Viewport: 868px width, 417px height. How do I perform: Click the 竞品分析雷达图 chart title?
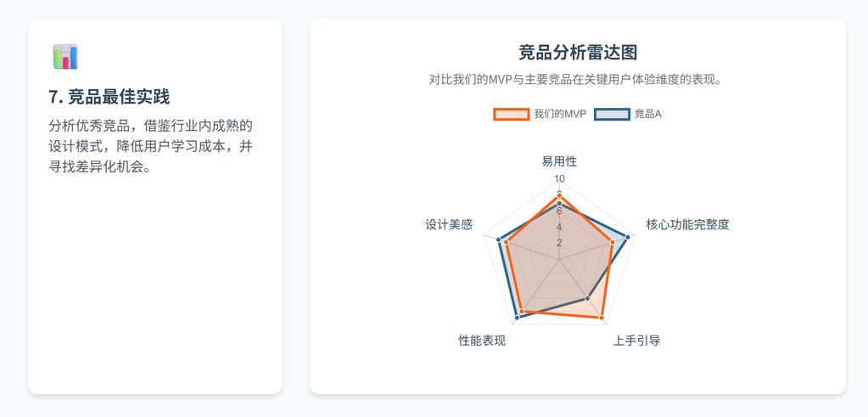pos(577,53)
